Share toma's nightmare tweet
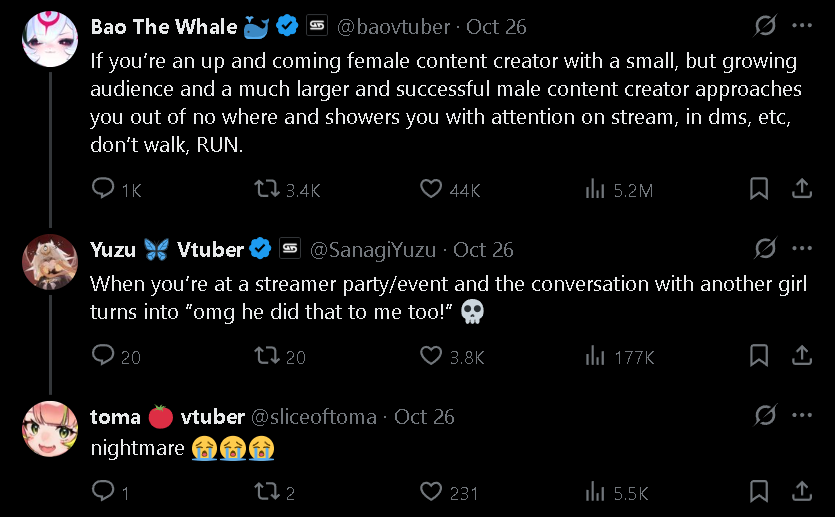835x517 pixels. (801, 491)
